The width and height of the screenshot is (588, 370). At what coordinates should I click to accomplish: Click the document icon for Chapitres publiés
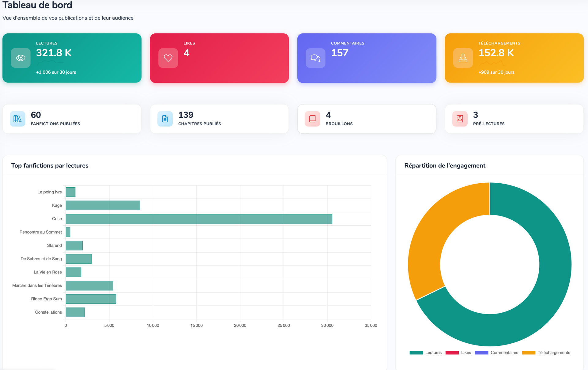point(165,119)
